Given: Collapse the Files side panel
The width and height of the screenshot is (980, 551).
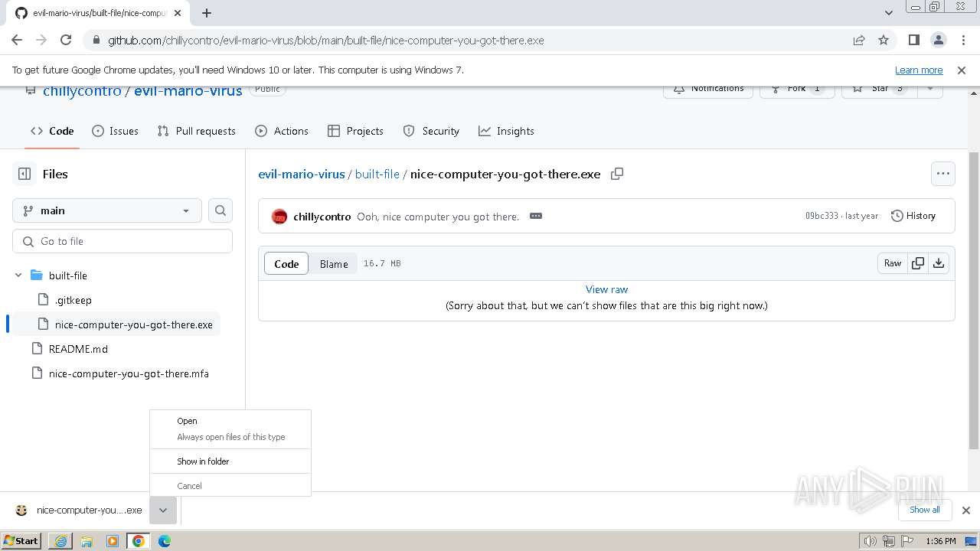Looking at the screenshot, I should coord(24,174).
